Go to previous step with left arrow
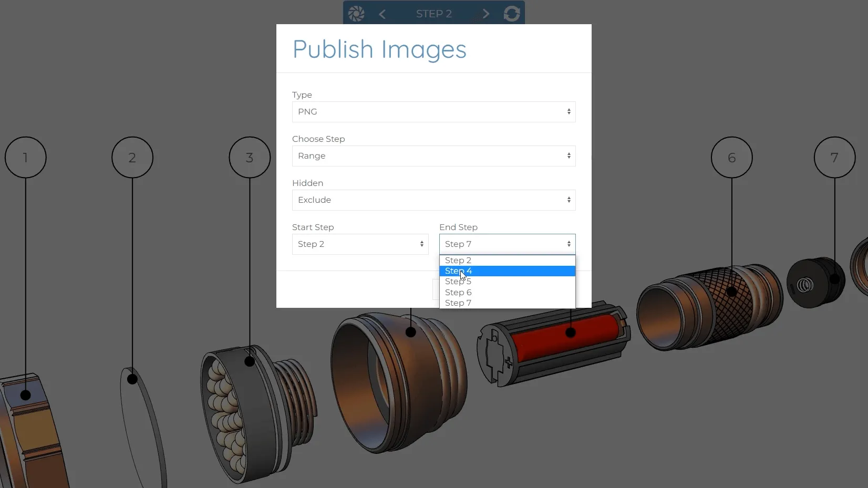 tap(383, 14)
